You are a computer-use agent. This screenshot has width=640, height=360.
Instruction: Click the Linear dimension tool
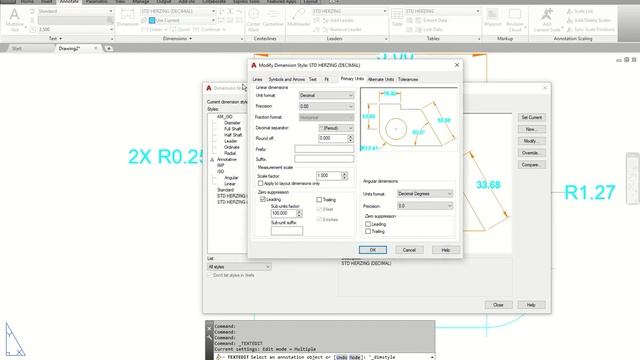154,29
